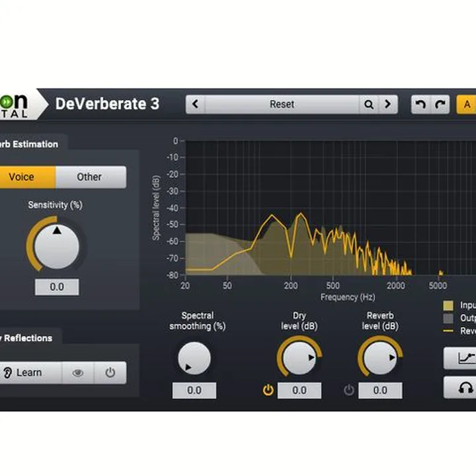This screenshot has width=476, height=476.
Task: Click the Frequency (Hz) axis label
Action: 348,297
